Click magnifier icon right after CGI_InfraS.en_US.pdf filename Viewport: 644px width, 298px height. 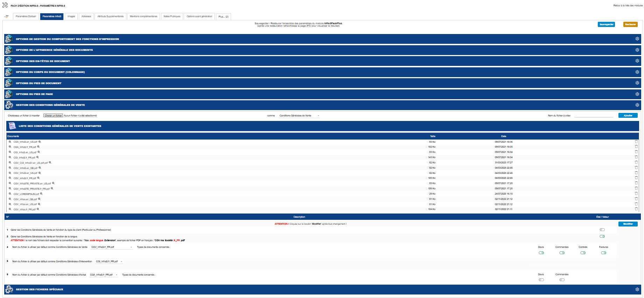(x=39, y=152)
